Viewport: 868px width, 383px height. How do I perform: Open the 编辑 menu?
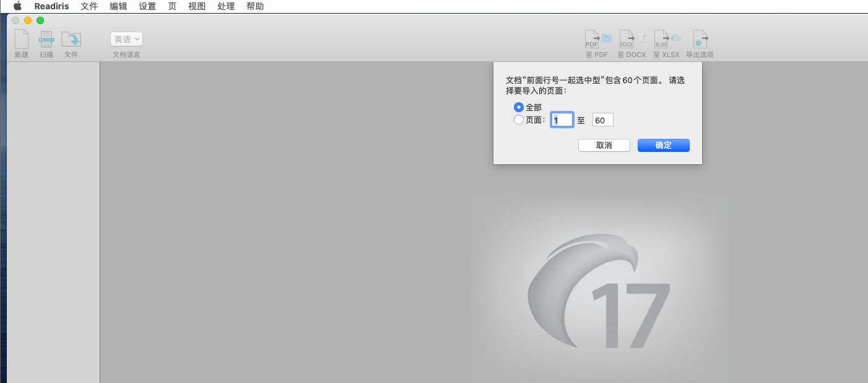click(118, 6)
